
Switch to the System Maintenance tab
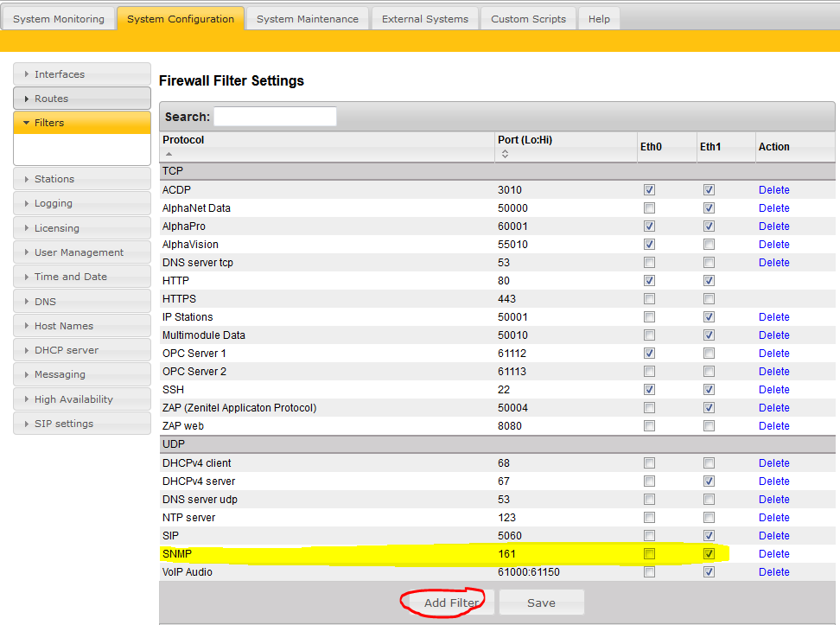tap(306, 17)
